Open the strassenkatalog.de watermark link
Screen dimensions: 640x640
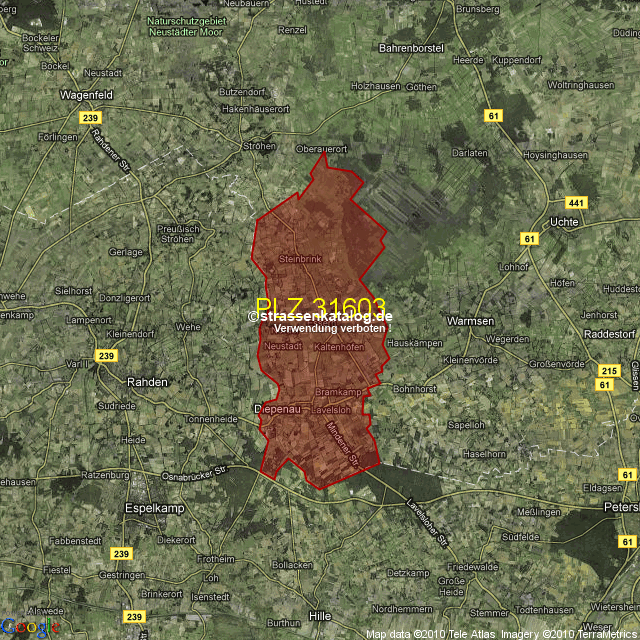pyautogui.click(x=320, y=316)
